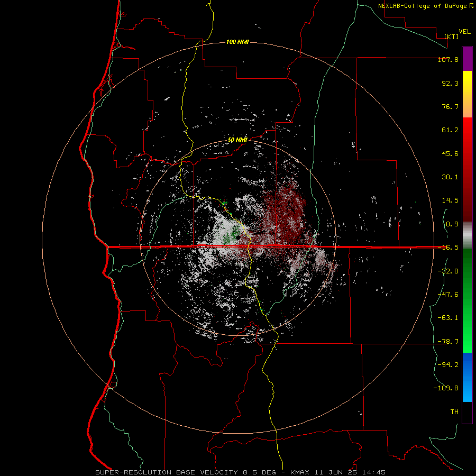Click the 76.7 velocity scale label
Screen dimensions: 476x476
tap(450, 106)
